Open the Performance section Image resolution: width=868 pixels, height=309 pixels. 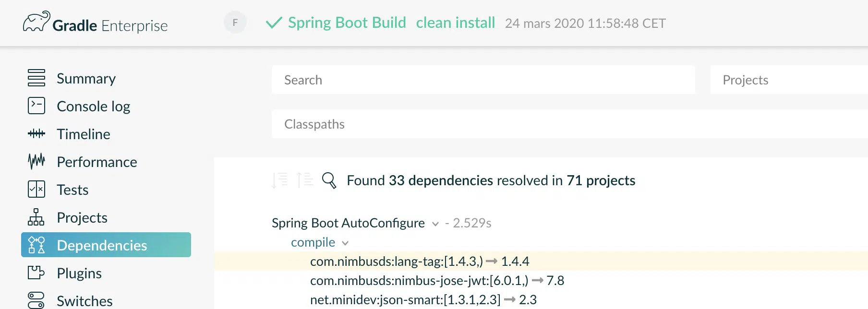97,162
